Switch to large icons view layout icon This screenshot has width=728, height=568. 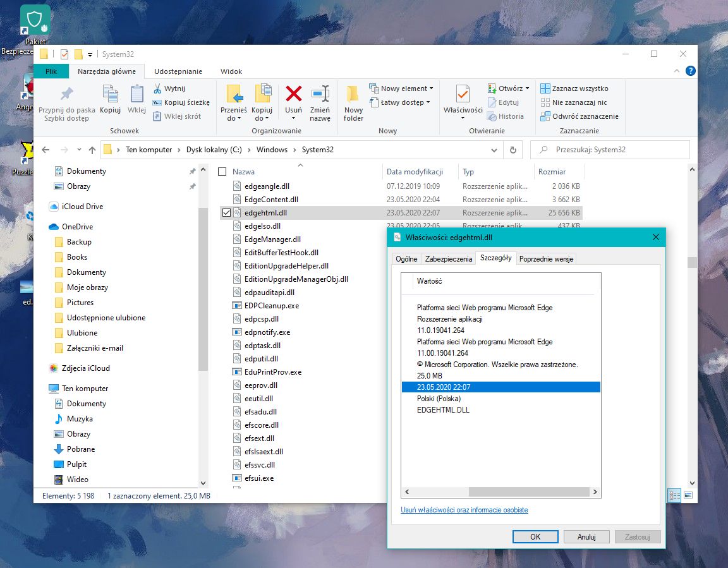pyautogui.click(x=688, y=495)
